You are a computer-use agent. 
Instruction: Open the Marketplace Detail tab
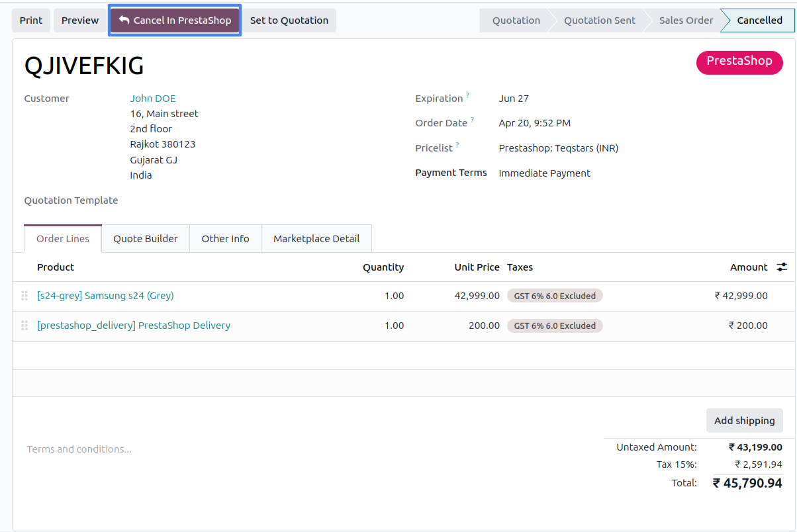(x=316, y=239)
